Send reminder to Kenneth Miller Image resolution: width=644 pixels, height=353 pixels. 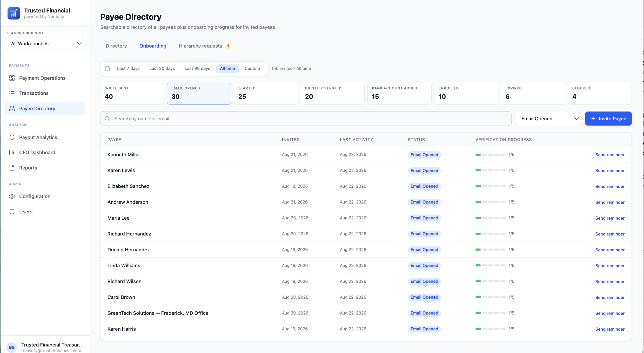610,155
